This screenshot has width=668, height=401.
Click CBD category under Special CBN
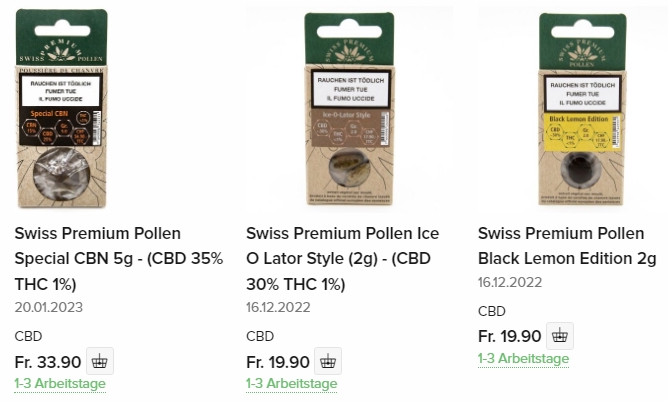tap(28, 336)
